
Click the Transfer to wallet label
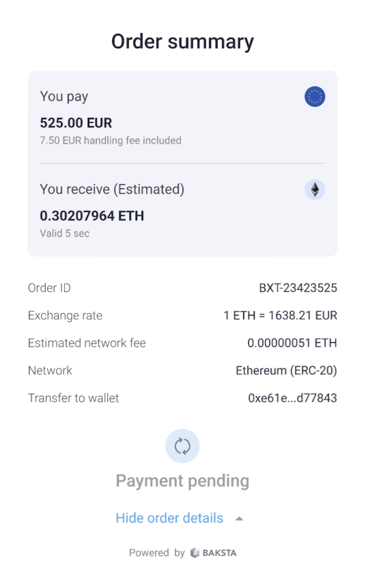tap(73, 398)
